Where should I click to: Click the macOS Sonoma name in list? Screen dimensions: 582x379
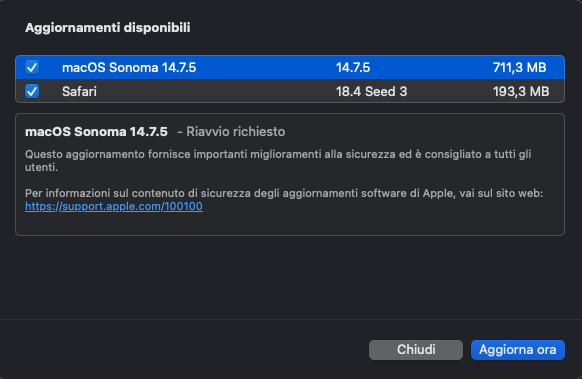pos(129,68)
